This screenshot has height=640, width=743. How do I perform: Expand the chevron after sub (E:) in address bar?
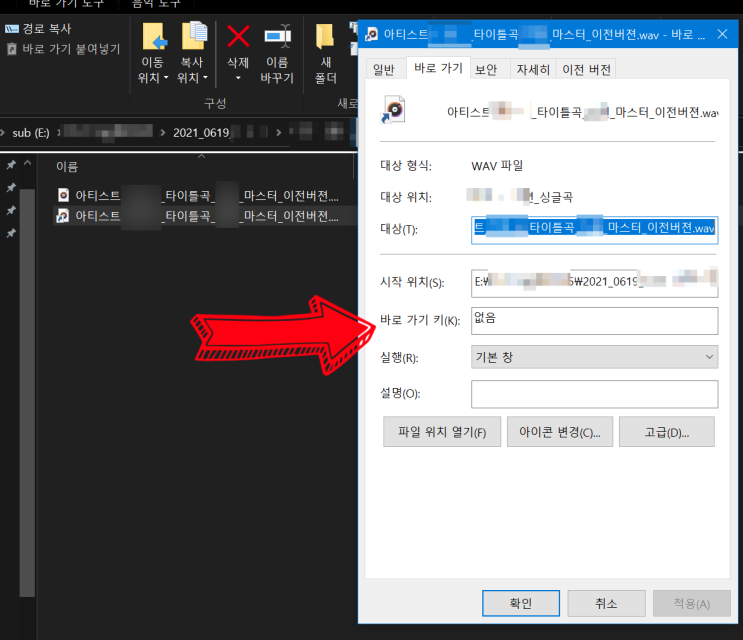[59, 133]
